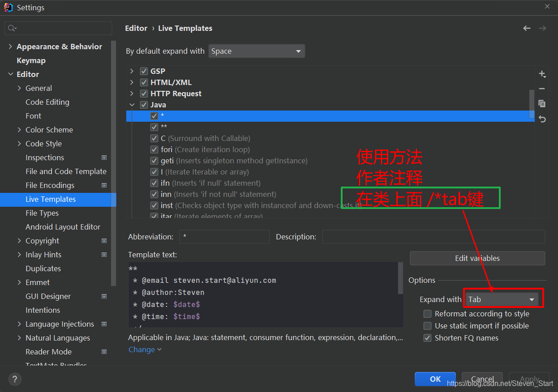This screenshot has width=558, height=392.
Task: Close the Settings dialog with the X
Action: tap(547, 7)
